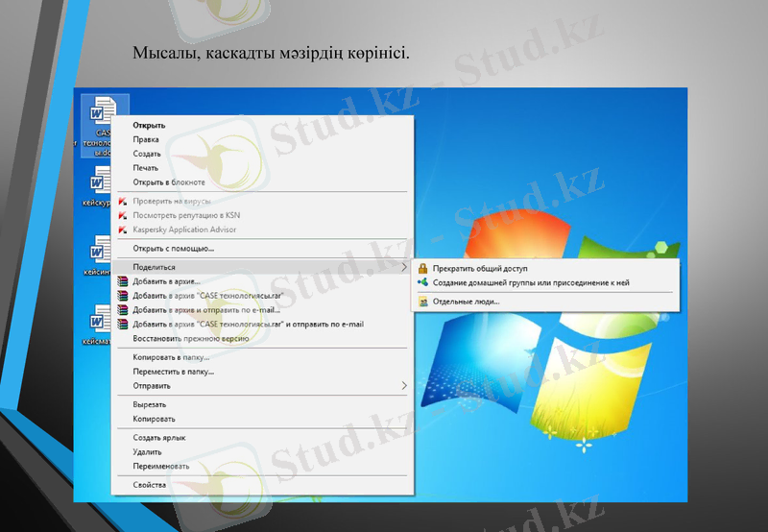Click the homegroup icon beside Создание домашней группы

tap(422, 282)
